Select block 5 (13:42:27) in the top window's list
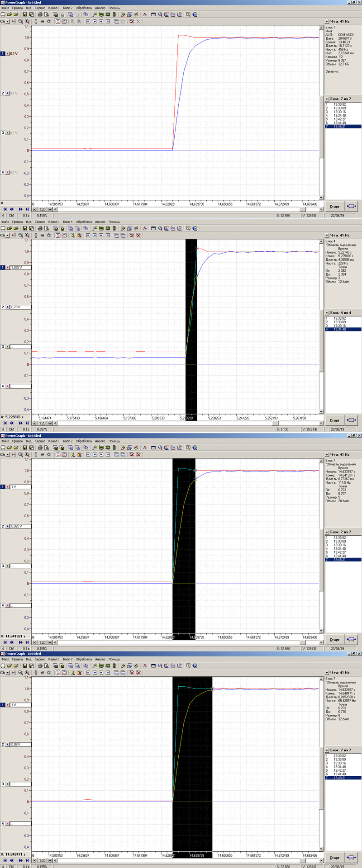Screen dimensions: 362x868 click(339, 119)
